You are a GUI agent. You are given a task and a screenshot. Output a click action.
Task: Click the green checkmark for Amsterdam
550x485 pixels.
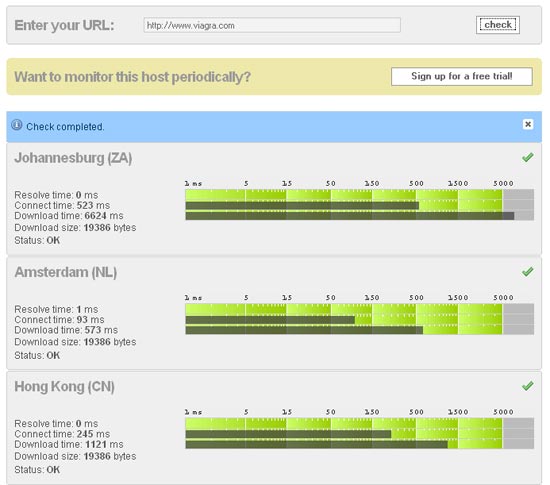pyautogui.click(x=528, y=272)
